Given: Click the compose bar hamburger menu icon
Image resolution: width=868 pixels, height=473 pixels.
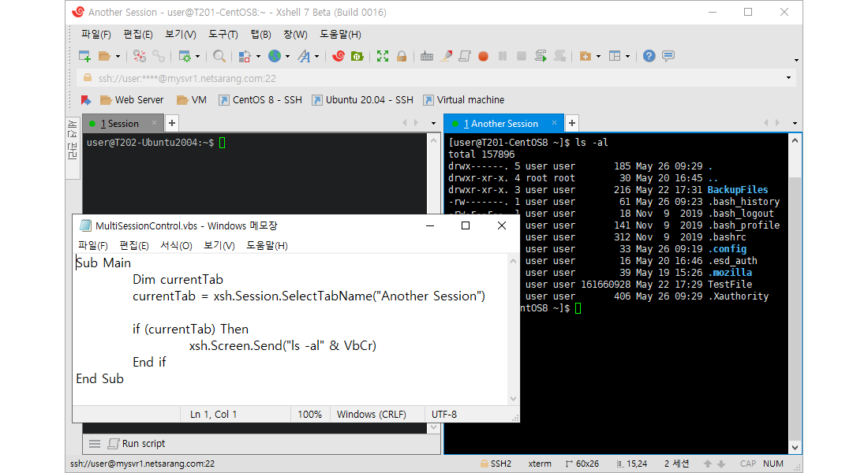Looking at the screenshot, I should (x=95, y=444).
